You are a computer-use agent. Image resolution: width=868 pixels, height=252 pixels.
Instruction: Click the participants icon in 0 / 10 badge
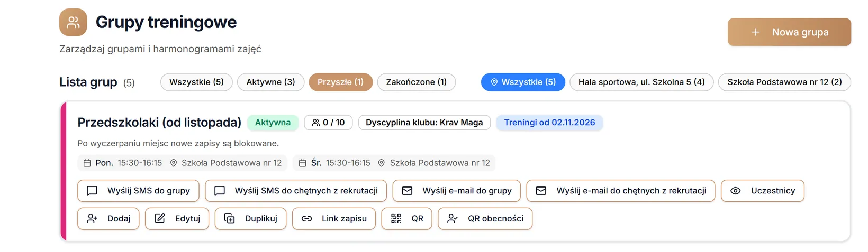(x=316, y=123)
